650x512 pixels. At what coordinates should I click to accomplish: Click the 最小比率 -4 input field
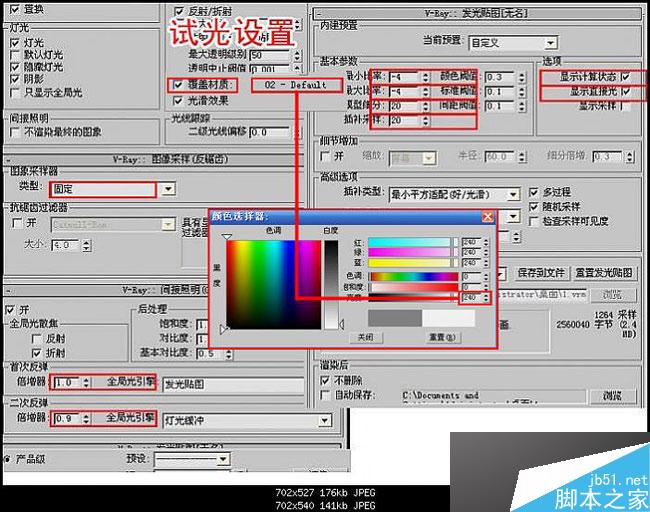pos(405,77)
